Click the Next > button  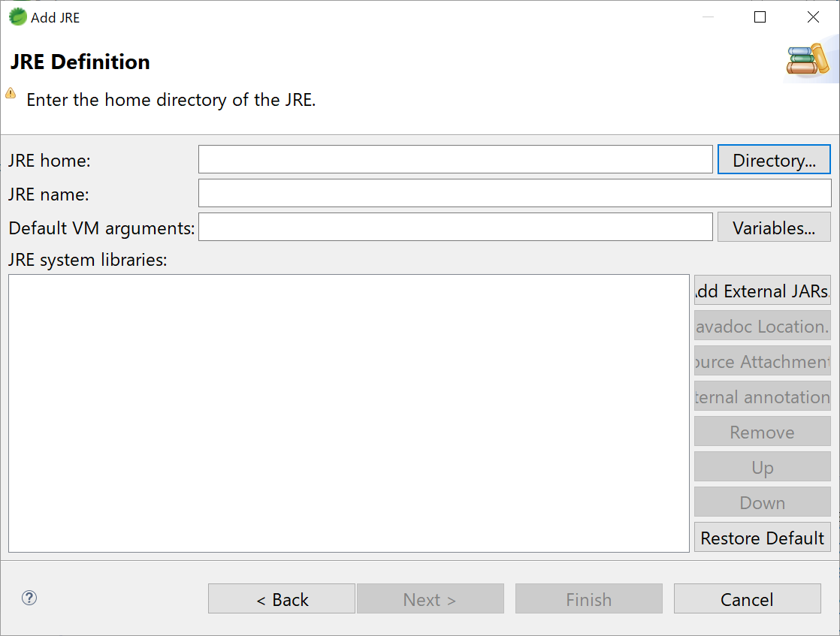[x=431, y=598]
